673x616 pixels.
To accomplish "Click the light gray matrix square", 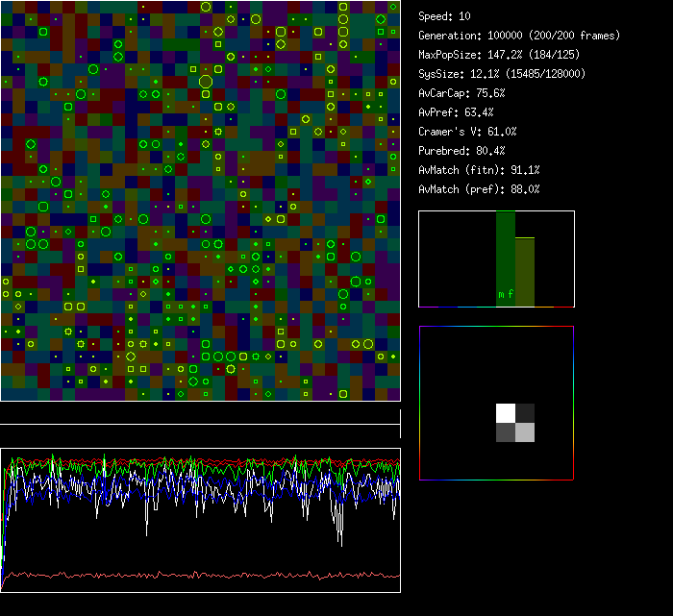I will coord(525,432).
